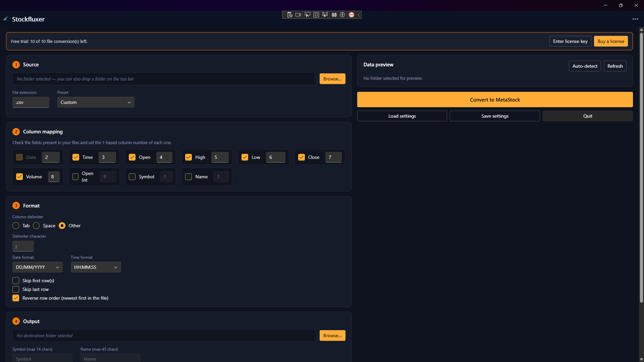Click the destination folder path field
644x362 pixels.
[x=164, y=336]
